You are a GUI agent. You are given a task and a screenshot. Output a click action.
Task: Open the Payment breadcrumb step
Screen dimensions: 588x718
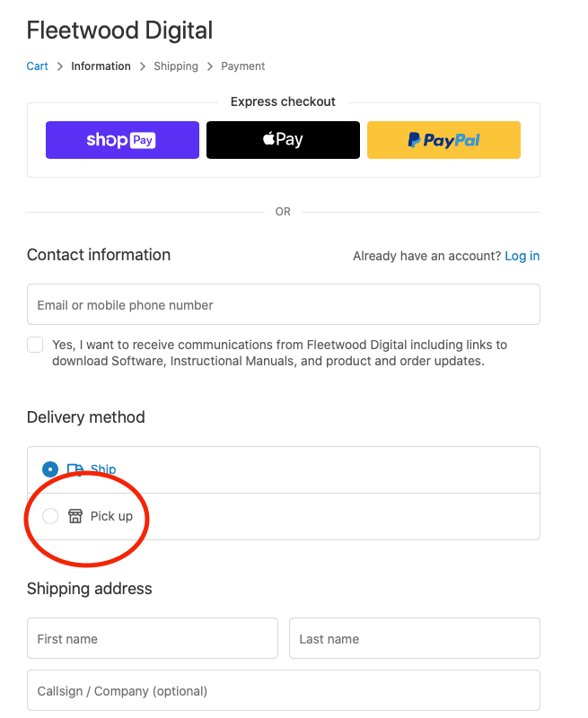pos(242,66)
